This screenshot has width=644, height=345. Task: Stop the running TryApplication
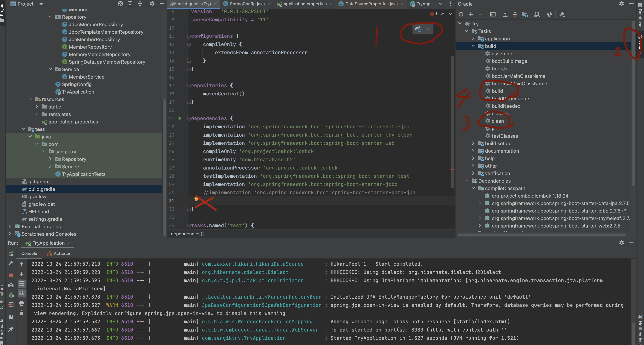point(11,275)
